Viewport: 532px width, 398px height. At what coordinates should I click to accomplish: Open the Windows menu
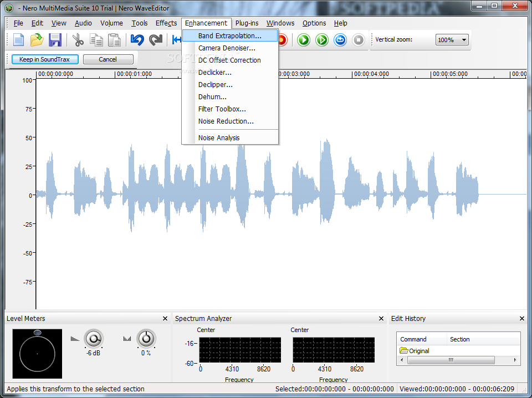click(280, 23)
